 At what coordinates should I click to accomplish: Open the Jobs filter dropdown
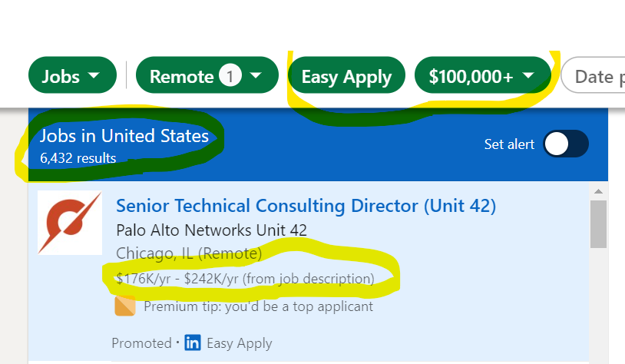(x=72, y=75)
